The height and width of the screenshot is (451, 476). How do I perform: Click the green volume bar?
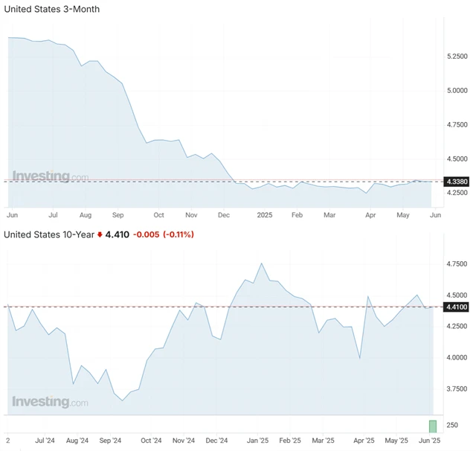point(432,426)
